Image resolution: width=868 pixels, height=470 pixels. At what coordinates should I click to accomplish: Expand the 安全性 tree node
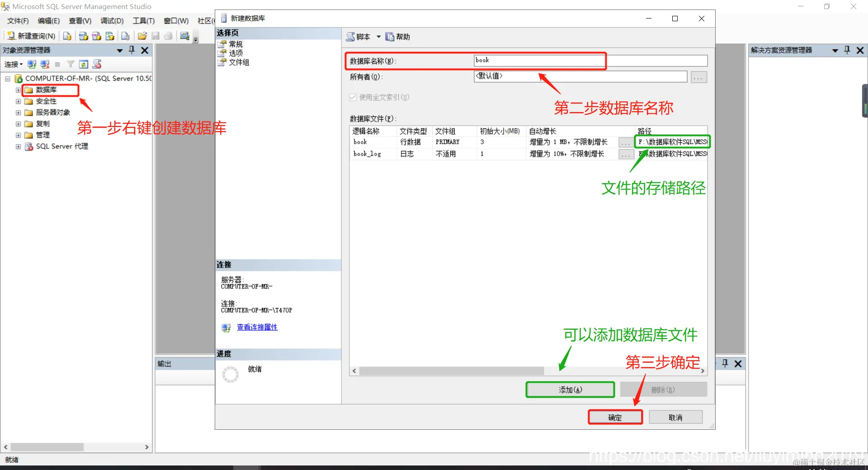coord(18,101)
